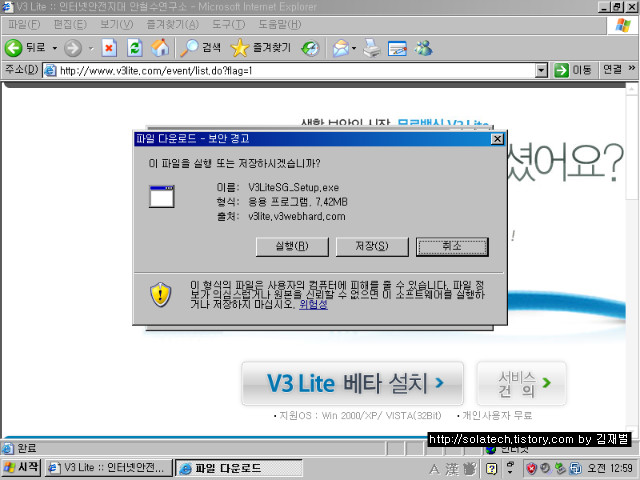This screenshot has height=480, width=640.
Task: Click the 서비스 건의 button
Action: [x=522, y=383]
